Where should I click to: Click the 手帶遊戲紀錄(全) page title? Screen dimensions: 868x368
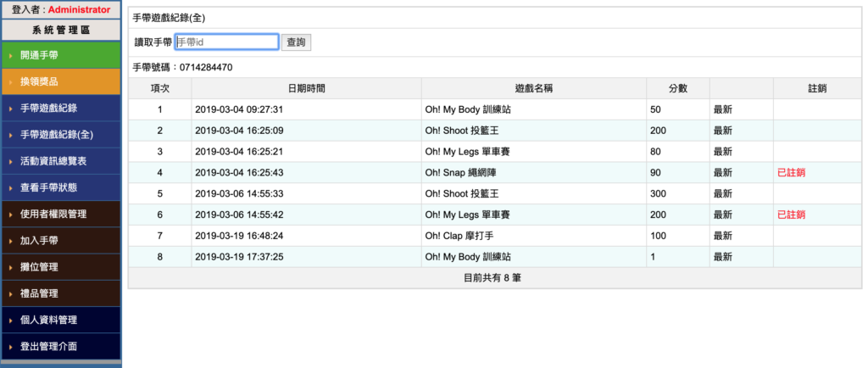coord(169,18)
